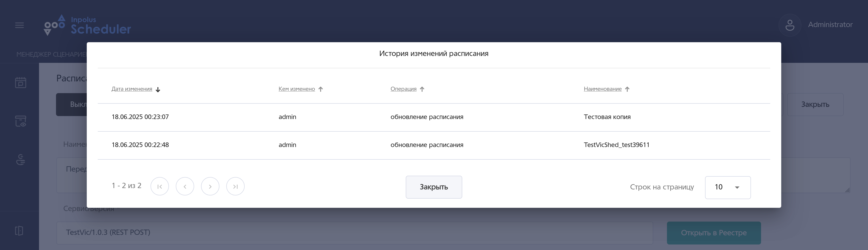
Task: Go to the last page of history records
Action: [235, 186]
